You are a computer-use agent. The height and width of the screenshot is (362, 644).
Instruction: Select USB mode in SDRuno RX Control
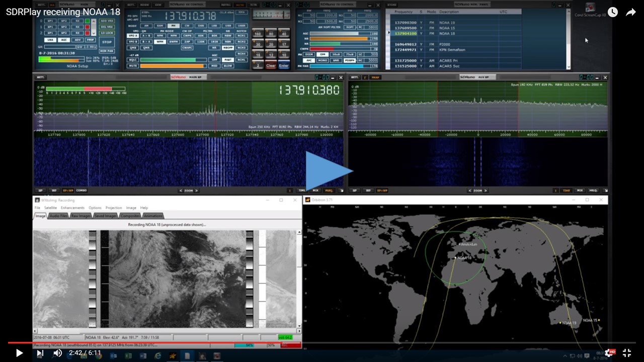pyautogui.click(x=228, y=26)
